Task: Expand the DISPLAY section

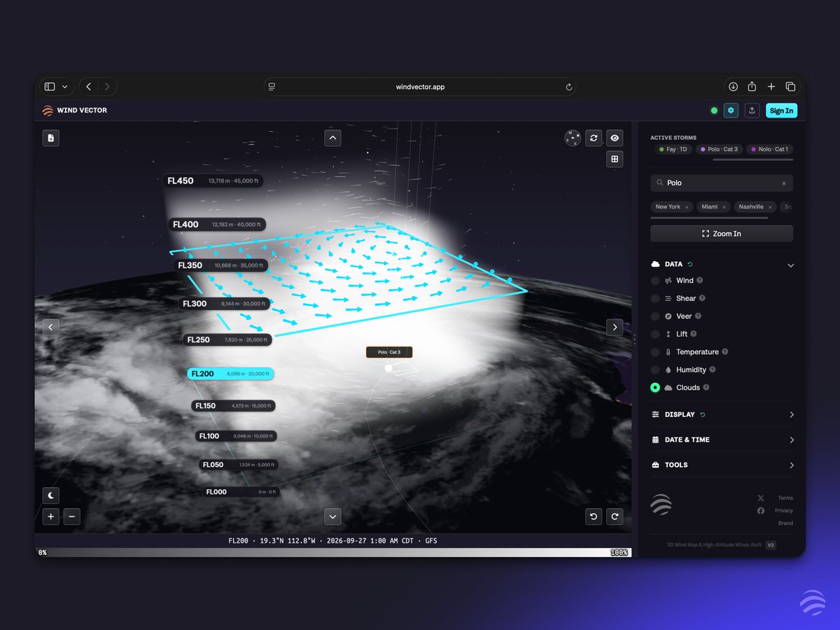Action: [722, 414]
